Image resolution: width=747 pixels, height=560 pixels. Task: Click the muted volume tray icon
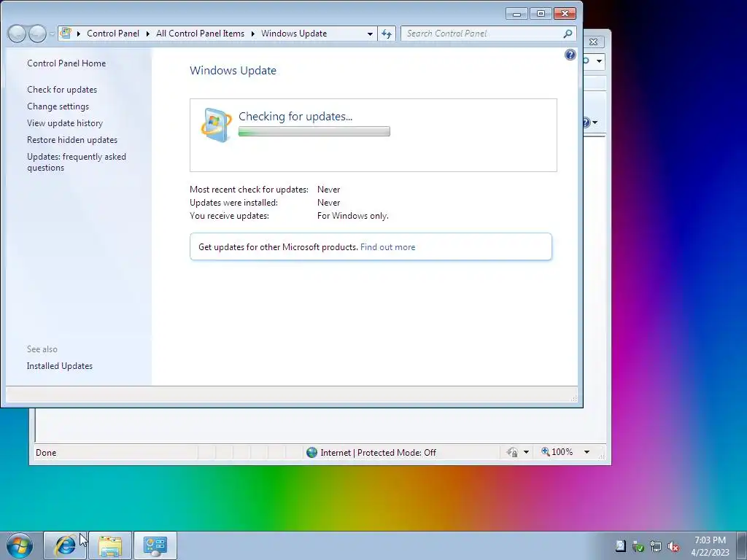(x=673, y=547)
